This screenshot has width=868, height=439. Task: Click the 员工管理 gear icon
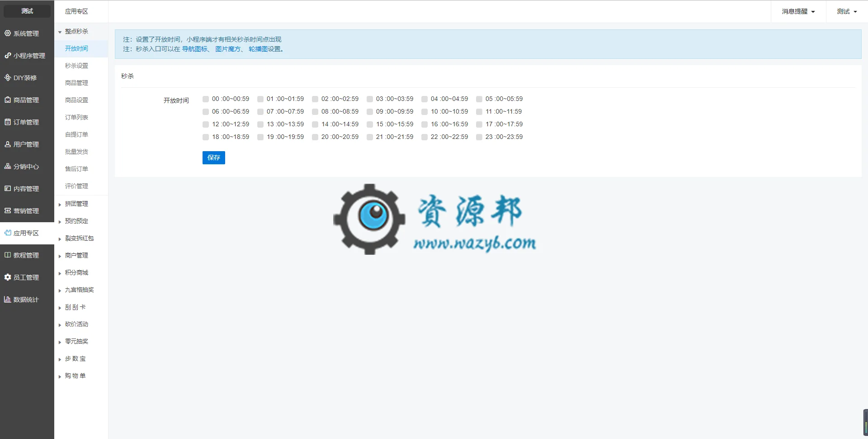(x=7, y=277)
